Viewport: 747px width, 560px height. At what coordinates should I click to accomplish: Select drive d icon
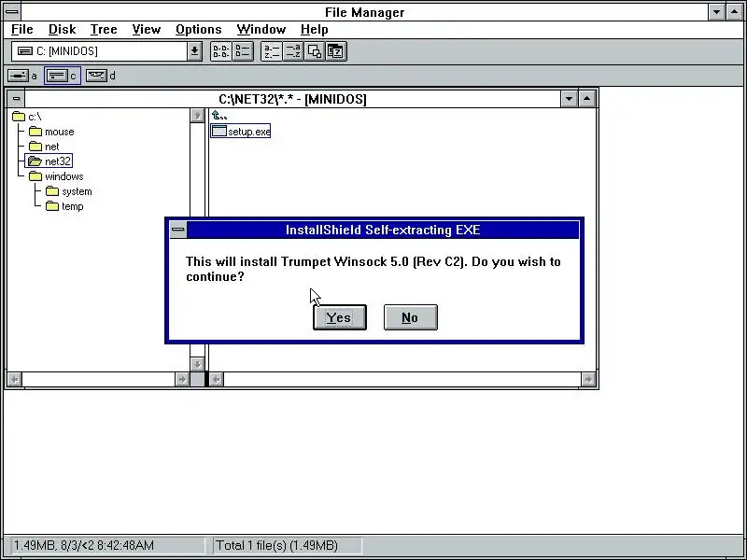[x=97, y=76]
